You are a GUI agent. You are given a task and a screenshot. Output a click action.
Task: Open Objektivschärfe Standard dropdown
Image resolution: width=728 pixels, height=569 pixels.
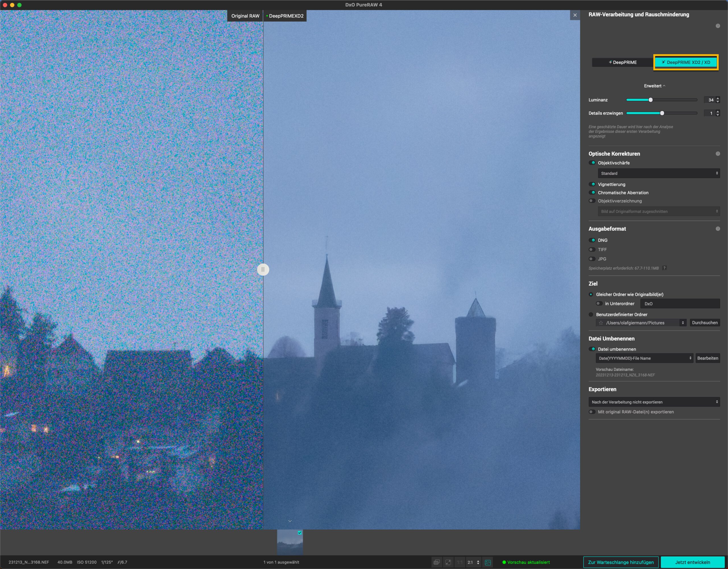[x=659, y=173]
